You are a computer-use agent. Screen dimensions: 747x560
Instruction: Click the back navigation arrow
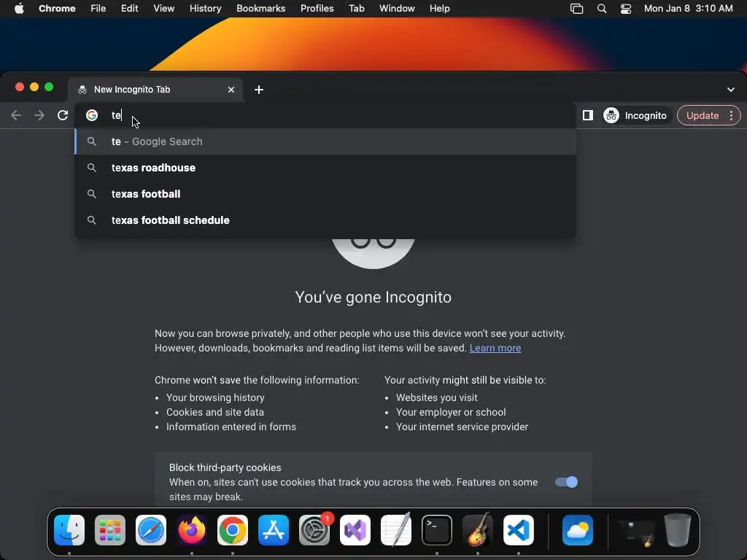pos(16,115)
